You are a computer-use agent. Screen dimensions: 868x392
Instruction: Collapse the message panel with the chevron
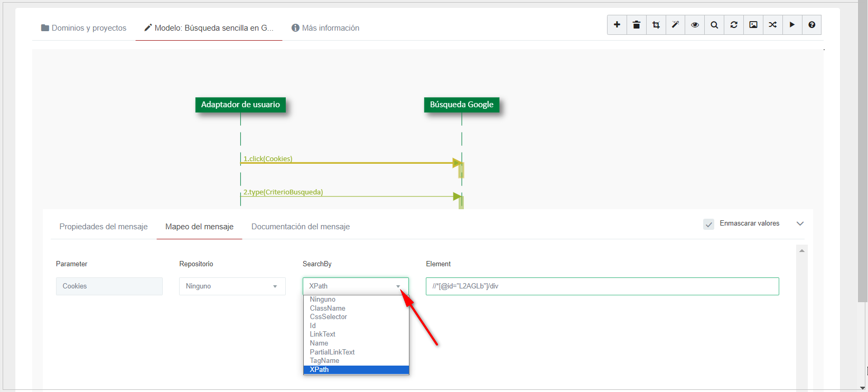pyautogui.click(x=800, y=223)
